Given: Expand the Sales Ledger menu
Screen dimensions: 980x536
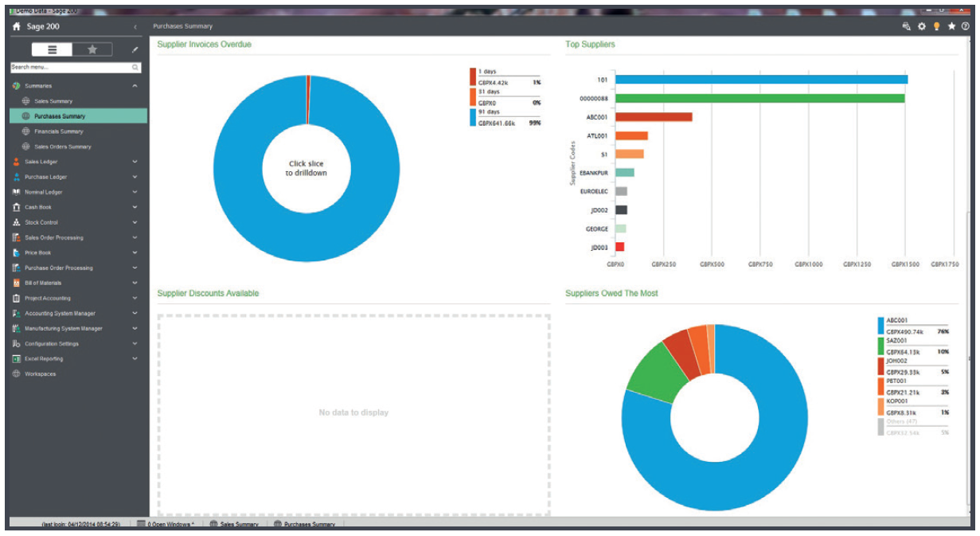Looking at the screenshot, I should [135, 162].
